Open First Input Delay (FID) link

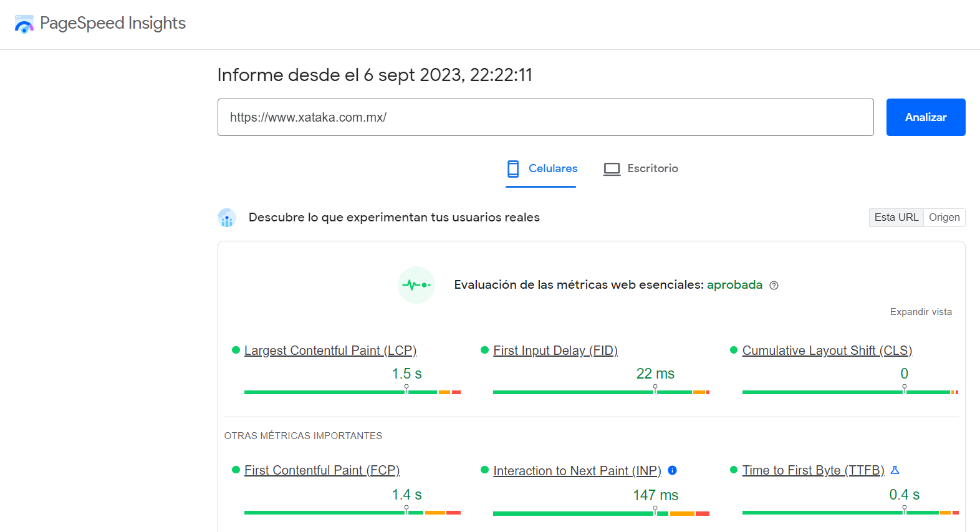pos(555,351)
